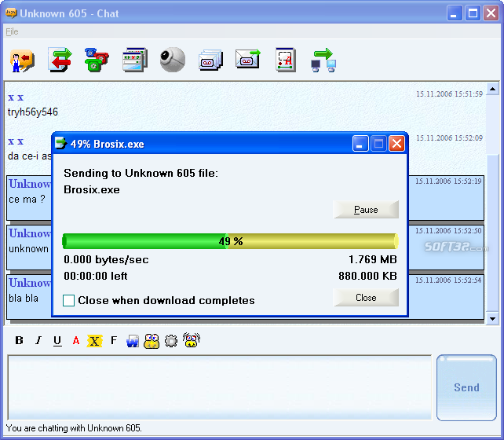
Task: Click the send voice message envelope icon
Action: [x=248, y=59]
